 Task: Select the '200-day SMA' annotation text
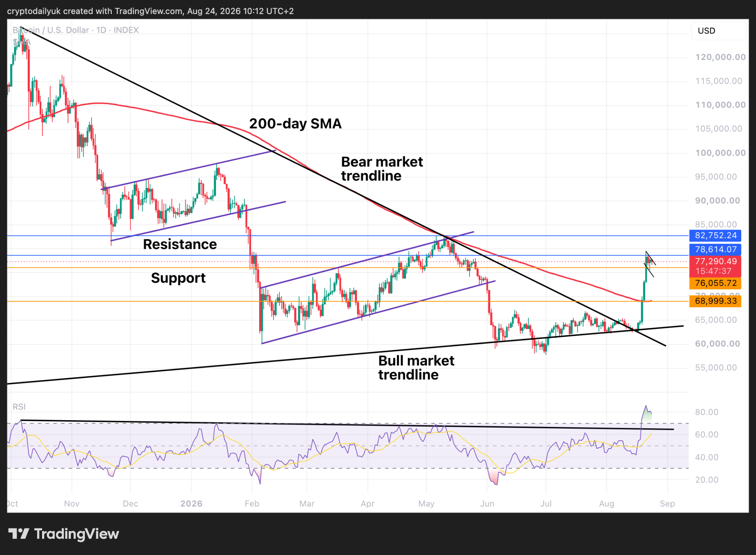(295, 124)
